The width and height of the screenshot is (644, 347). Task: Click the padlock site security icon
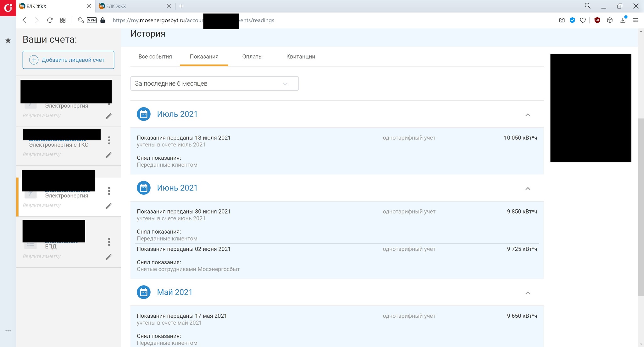coord(103,20)
